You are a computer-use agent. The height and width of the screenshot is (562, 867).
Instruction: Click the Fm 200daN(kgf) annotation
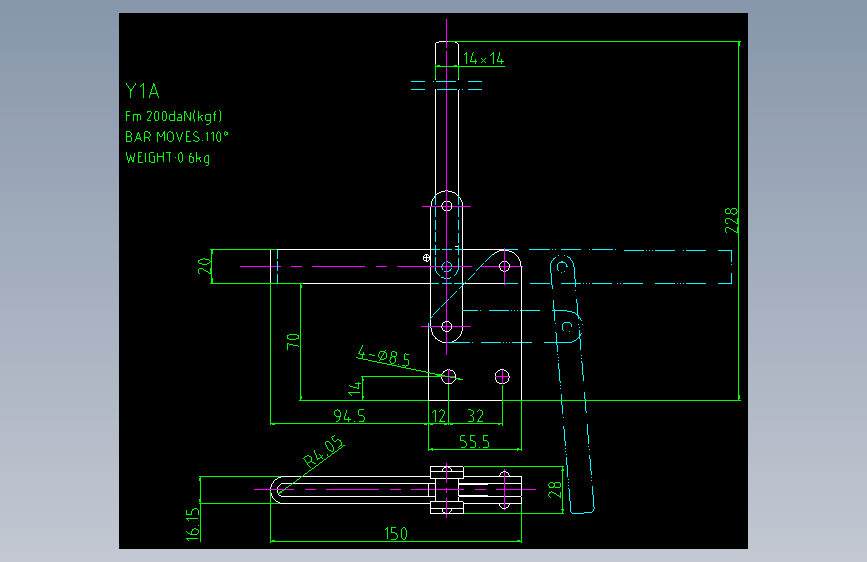coord(174,117)
